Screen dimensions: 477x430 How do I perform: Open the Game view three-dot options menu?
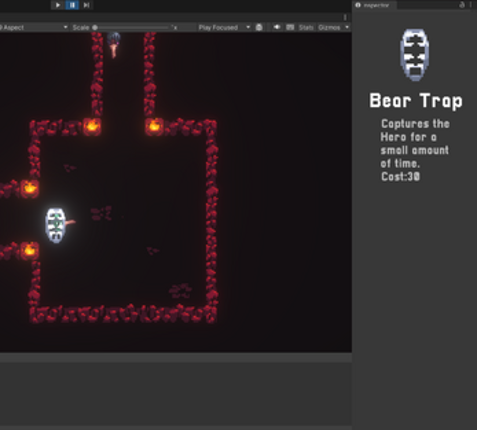coord(345,17)
